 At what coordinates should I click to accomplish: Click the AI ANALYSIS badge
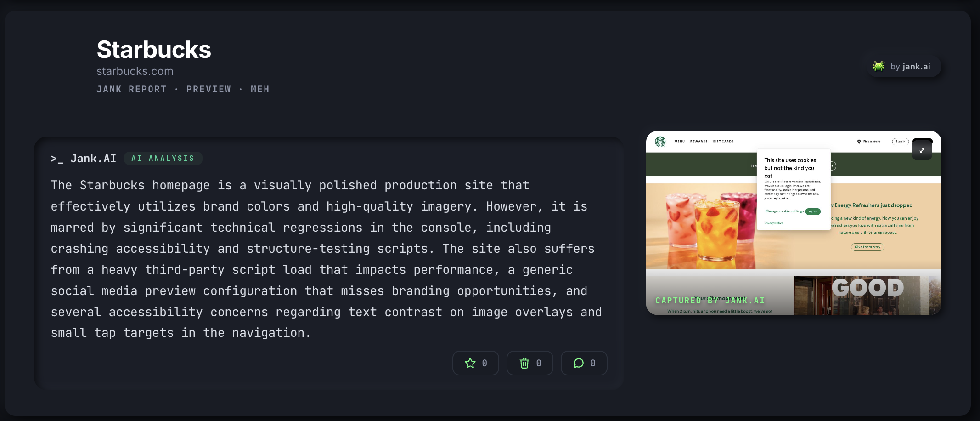pos(163,158)
